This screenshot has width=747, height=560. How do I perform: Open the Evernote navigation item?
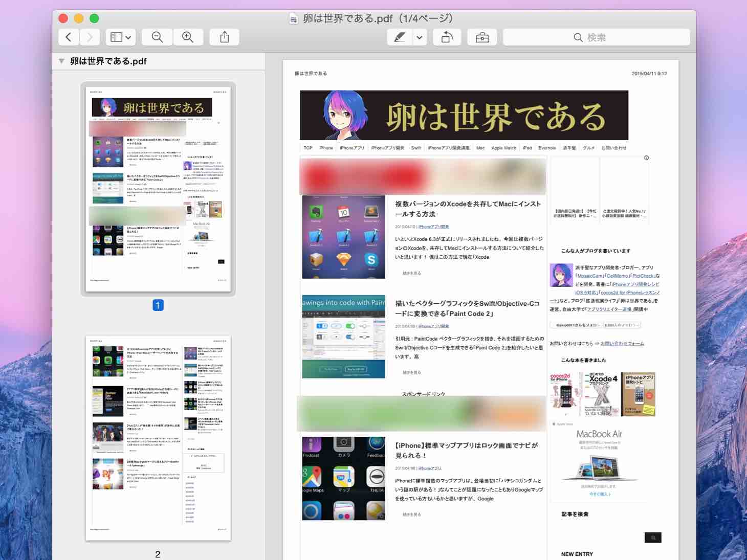click(547, 148)
